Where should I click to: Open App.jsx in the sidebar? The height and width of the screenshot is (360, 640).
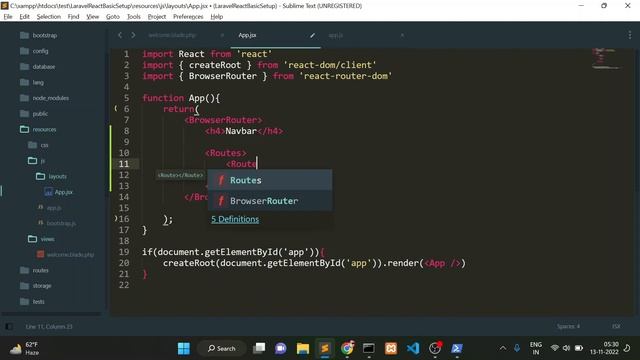tap(59, 192)
